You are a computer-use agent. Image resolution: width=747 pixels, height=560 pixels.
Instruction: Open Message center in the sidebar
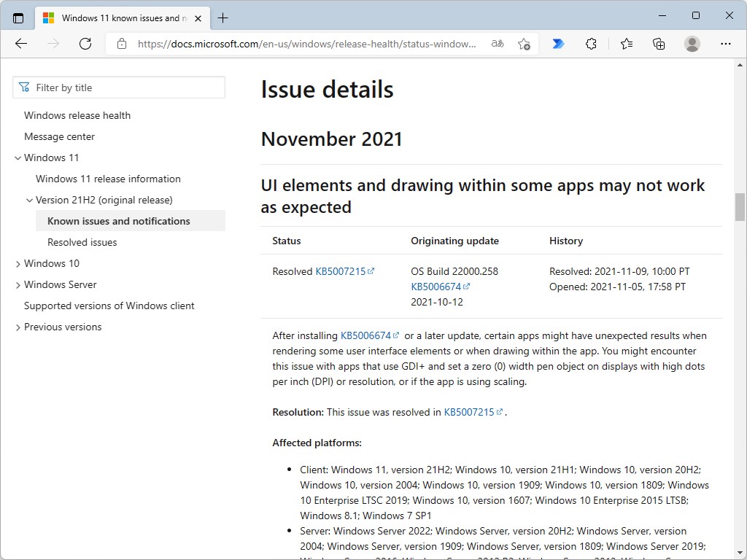(x=59, y=136)
